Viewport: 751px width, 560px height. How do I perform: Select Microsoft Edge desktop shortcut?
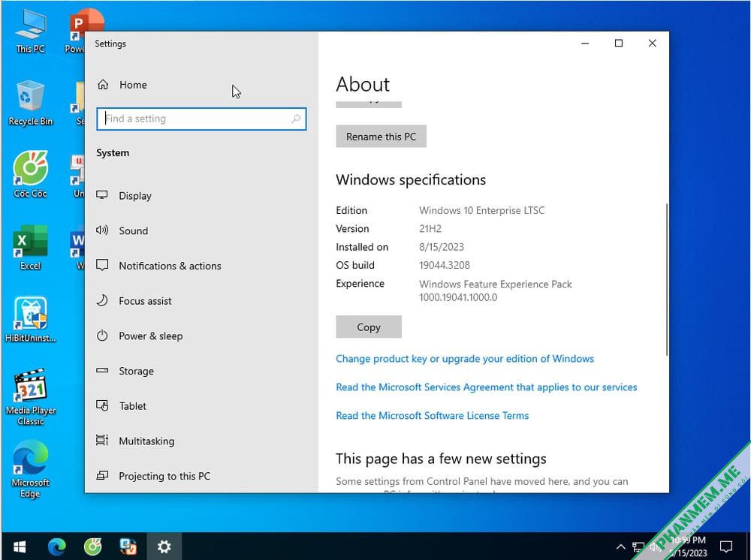[x=30, y=470]
